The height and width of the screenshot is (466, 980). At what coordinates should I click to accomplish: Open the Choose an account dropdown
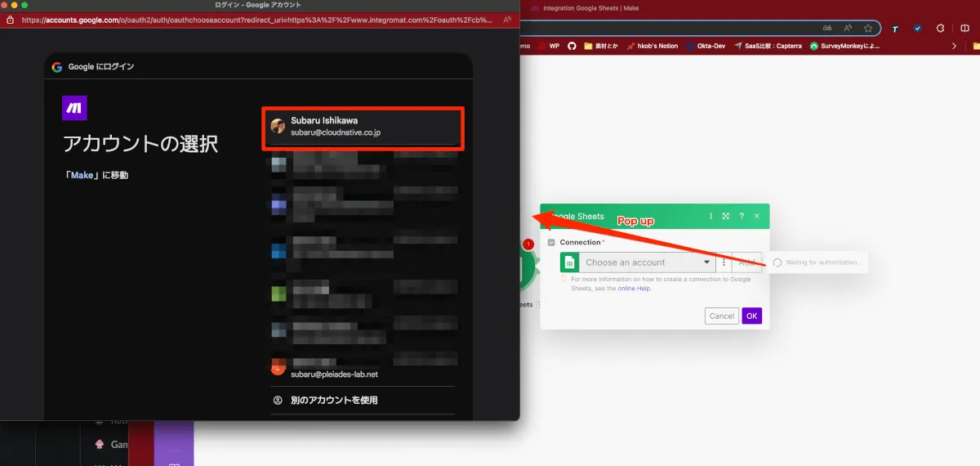(647, 262)
